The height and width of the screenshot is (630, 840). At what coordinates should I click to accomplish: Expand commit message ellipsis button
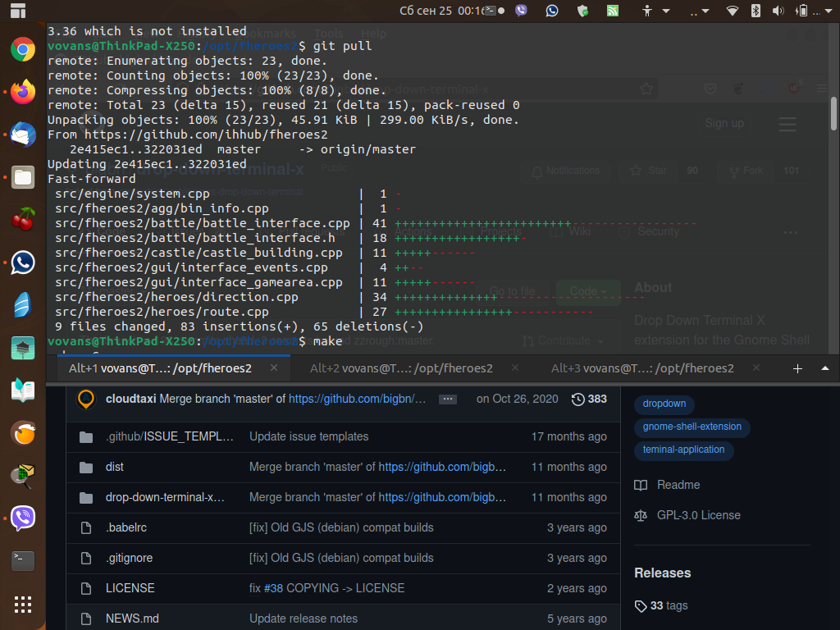[x=447, y=399]
